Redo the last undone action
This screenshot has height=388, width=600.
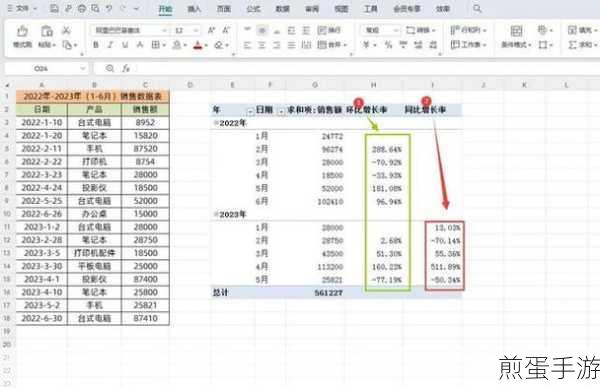(x=123, y=8)
